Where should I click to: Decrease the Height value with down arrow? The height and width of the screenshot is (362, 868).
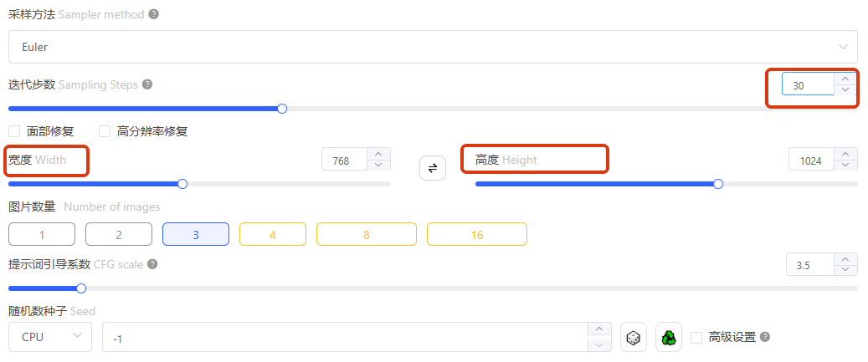tap(848, 166)
